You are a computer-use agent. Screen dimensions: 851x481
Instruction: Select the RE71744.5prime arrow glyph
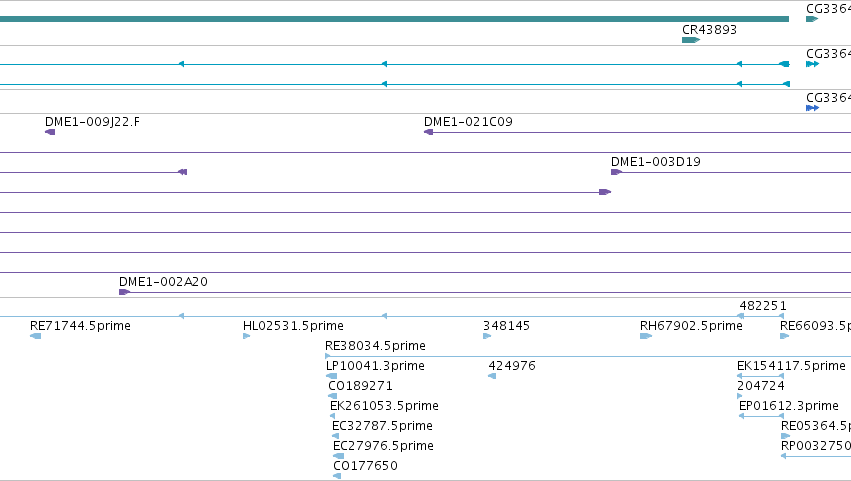coord(35,336)
